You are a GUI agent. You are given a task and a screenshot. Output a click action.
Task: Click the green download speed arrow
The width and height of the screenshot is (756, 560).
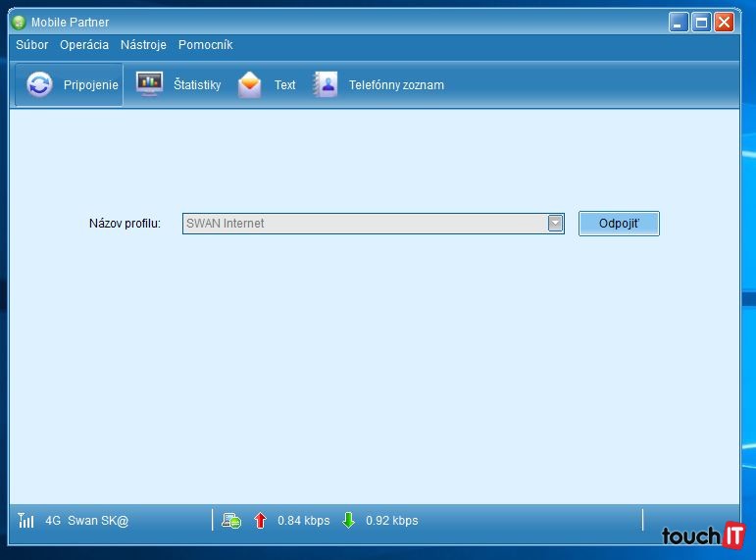tap(348, 521)
